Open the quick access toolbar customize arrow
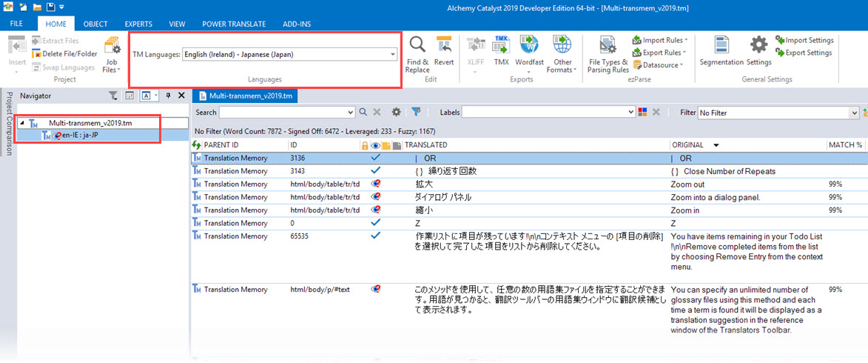 click(61, 7)
